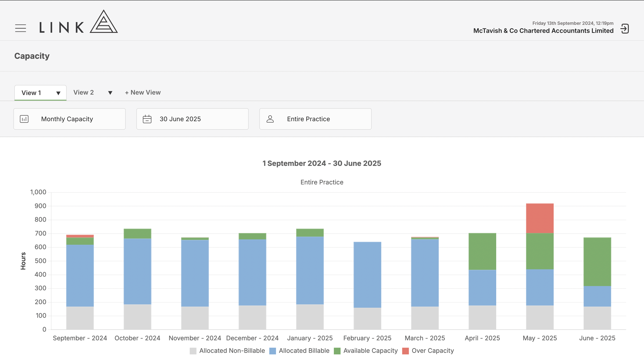Click the May - 2025 axis label
644x364 pixels.
tap(540, 338)
